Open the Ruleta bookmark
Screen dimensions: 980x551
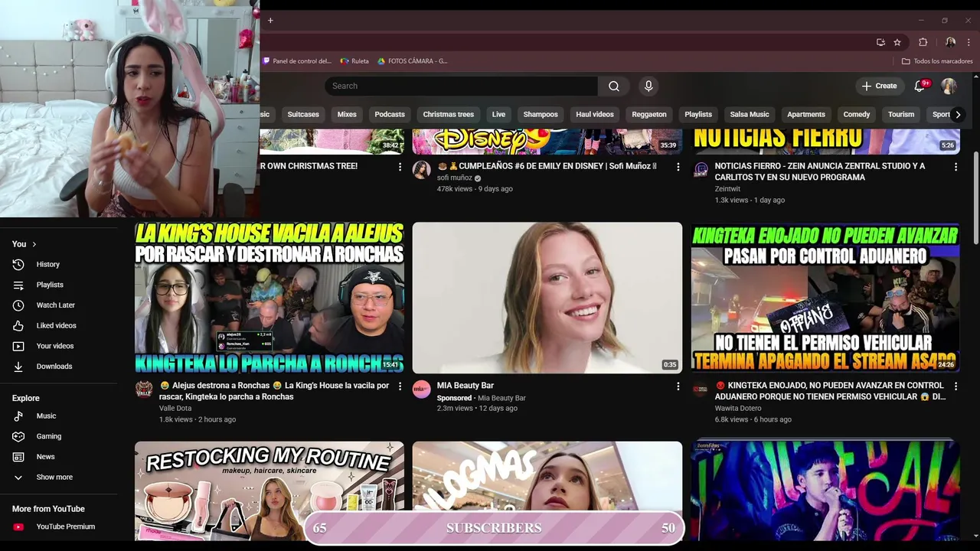(x=354, y=61)
